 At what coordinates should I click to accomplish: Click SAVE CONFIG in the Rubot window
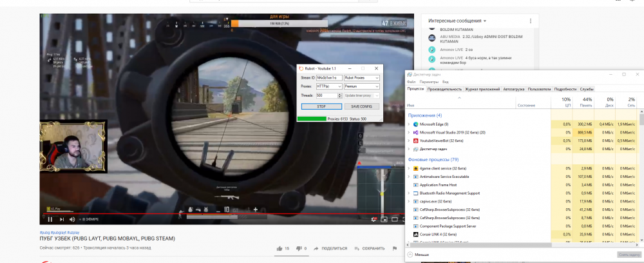pyautogui.click(x=361, y=106)
